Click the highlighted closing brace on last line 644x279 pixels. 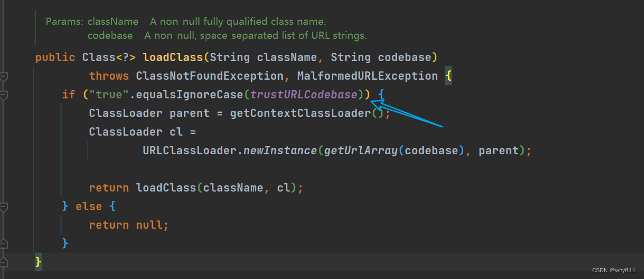(x=38, y=262)
